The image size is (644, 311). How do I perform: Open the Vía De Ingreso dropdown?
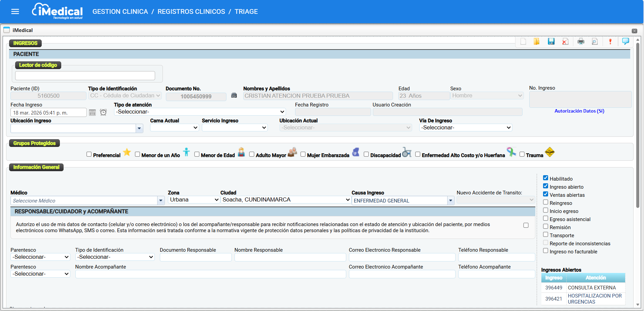click(465, 128)
